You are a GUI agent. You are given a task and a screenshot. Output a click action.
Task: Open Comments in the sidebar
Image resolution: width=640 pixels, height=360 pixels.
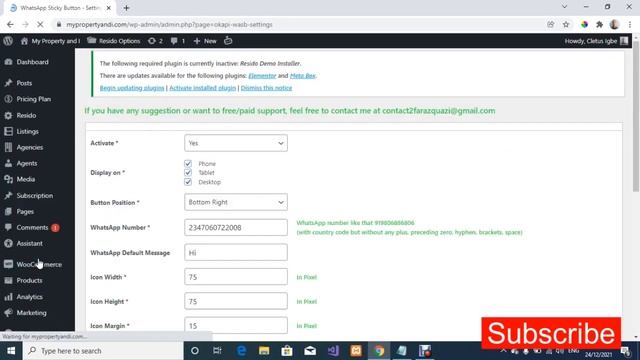click(x=32, y=227)
